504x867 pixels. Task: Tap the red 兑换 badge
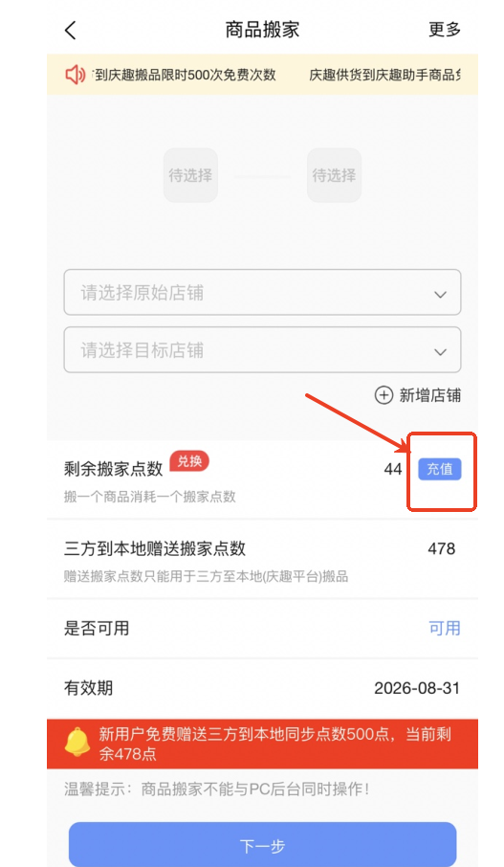click(x=189, y=460)
